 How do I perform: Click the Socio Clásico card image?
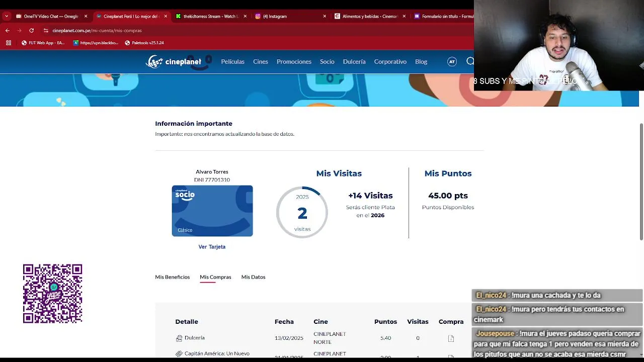coord(212,211)
